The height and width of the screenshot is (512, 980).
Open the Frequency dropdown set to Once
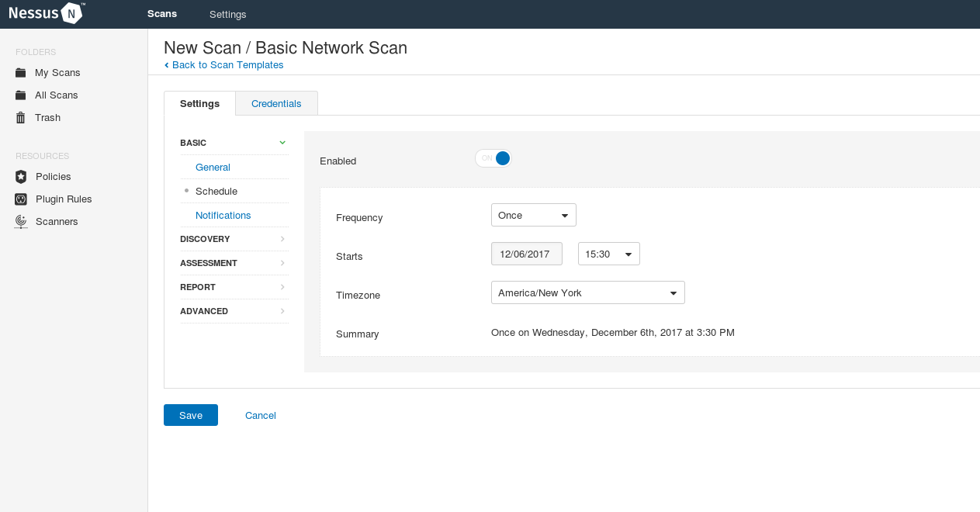pos(534,216)
